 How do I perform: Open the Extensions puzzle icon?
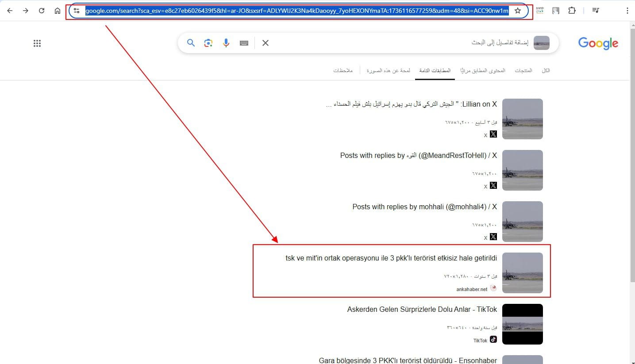tap(572, 11)
